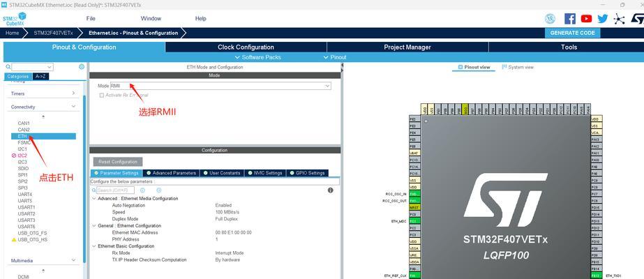Open the Pinout dropdown menu
Image resolution: width=644 pixels, height=279 pixels.
click(x=335, y=57)
